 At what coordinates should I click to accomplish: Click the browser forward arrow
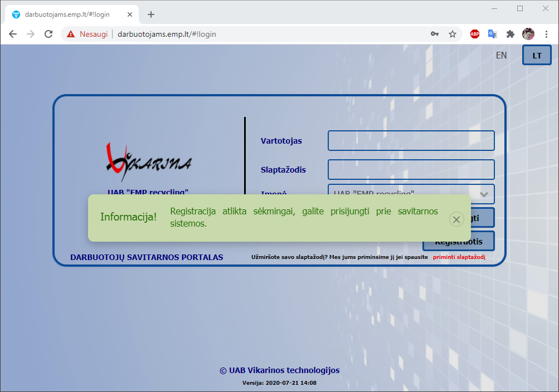[31, 34]
